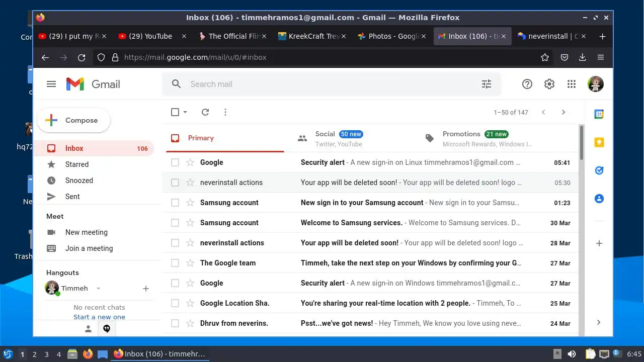
Task: Open the Samsung account new sign in email
Action: (370, 203)
